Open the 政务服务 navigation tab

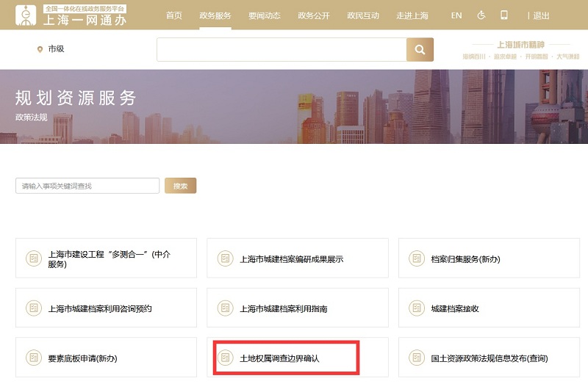pyautogui.click(x=215, y=15)
